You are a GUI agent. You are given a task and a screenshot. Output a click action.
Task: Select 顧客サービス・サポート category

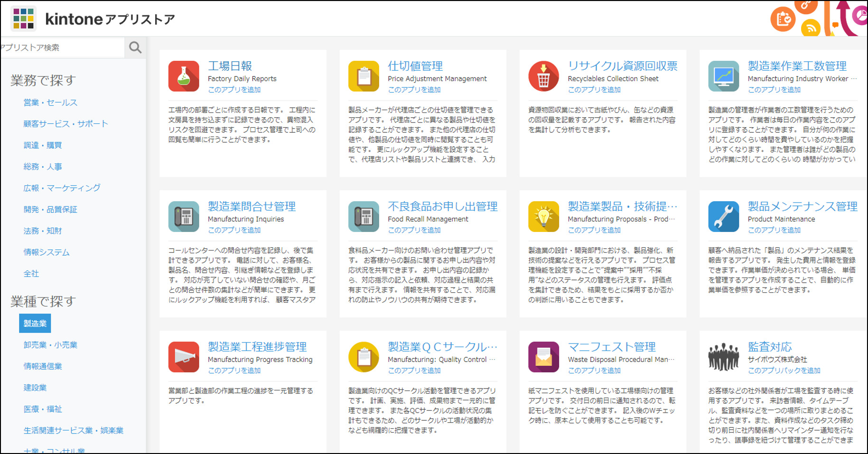(x=66, y=124)
